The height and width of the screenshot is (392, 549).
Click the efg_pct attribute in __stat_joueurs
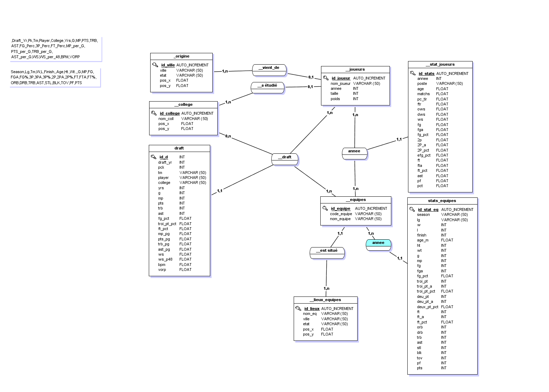tap(424, 155)
